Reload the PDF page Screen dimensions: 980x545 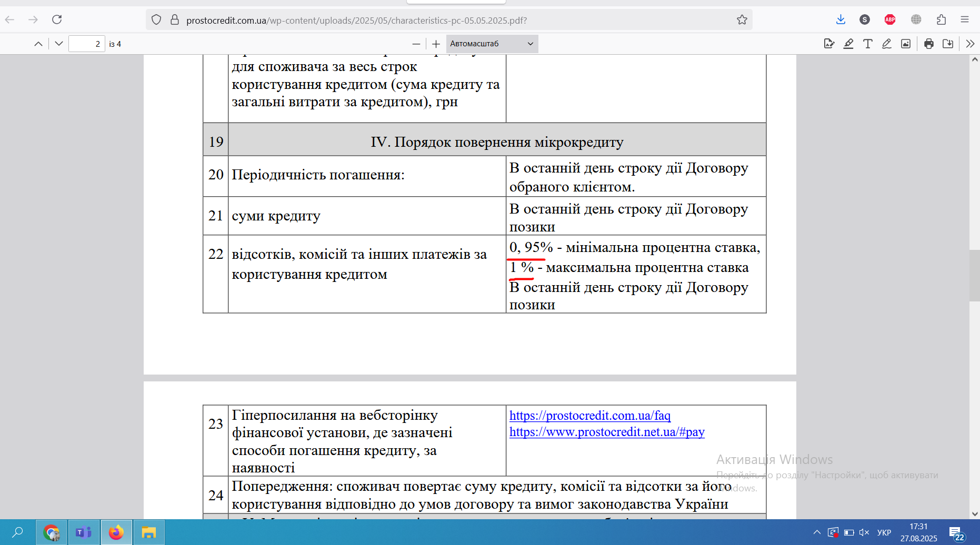[x=57, y=19]
